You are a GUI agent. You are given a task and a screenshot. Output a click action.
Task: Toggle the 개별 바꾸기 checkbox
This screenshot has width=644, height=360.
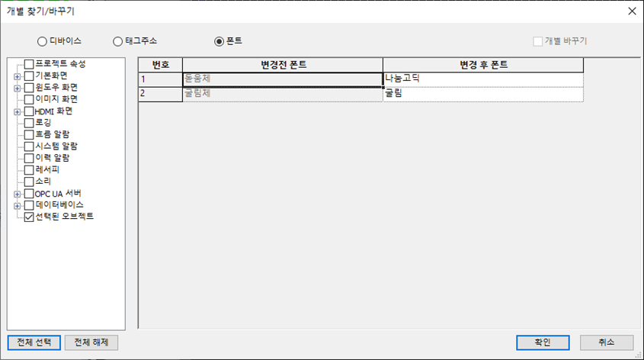(x=537, y=41)
